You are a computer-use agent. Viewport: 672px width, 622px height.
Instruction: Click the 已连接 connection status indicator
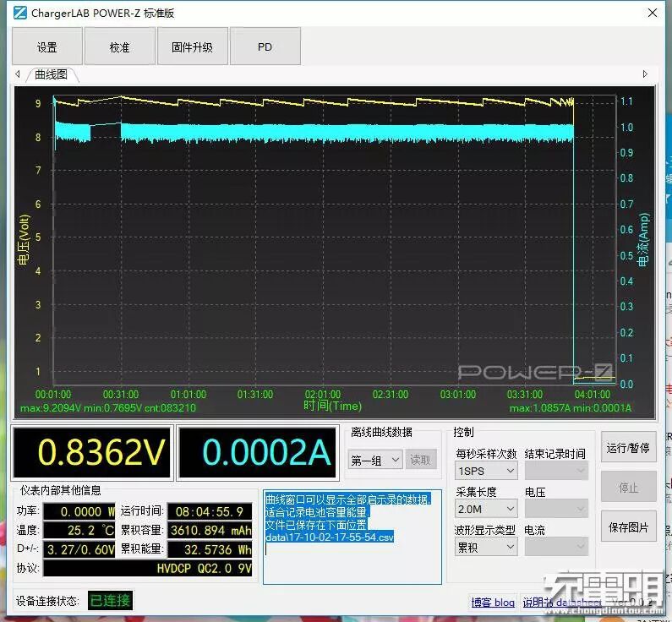click(110, 601)
